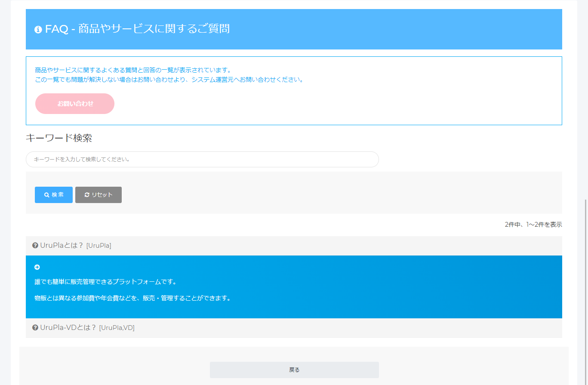The image size is (588, 385).
Task: Click the pink お問い合わせ button
Action: (x=75, y=104)
